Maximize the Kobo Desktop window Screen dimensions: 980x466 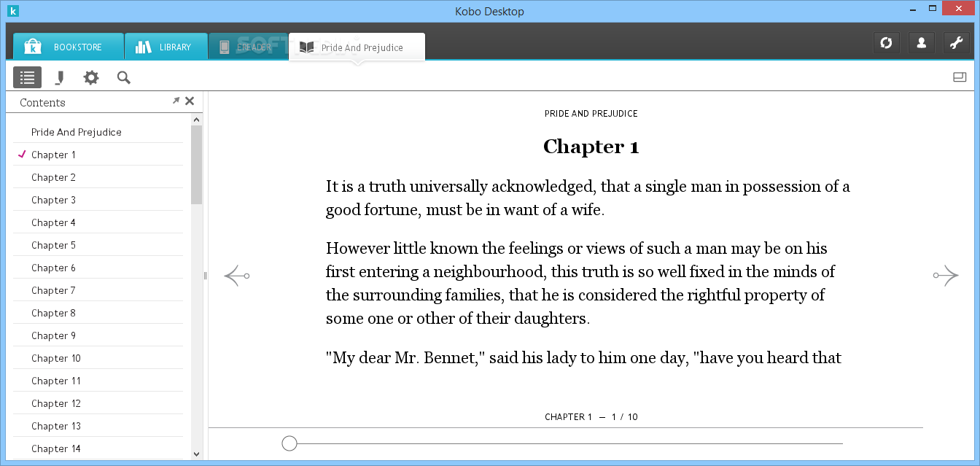(934, 9)
